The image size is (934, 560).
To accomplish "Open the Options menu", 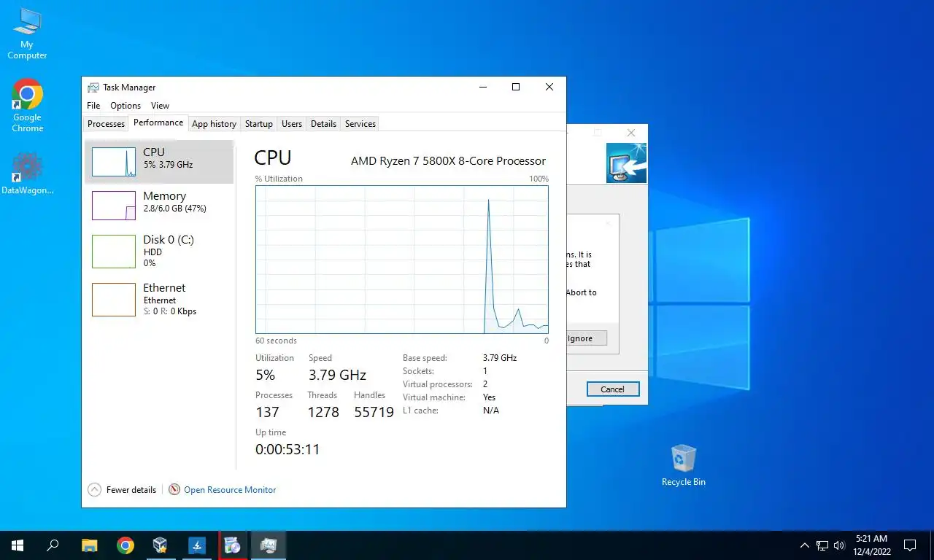I will point(126,106).
